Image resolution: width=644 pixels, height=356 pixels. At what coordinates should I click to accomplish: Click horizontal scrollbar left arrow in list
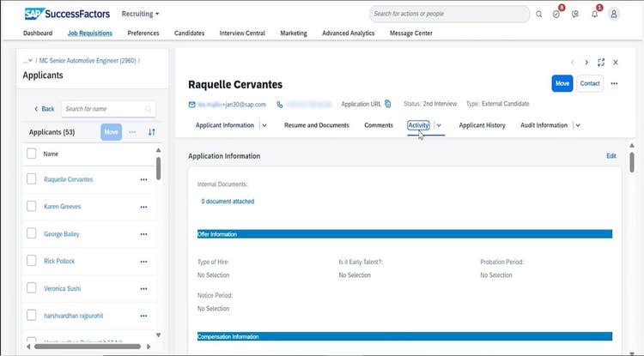coord(28,347)
